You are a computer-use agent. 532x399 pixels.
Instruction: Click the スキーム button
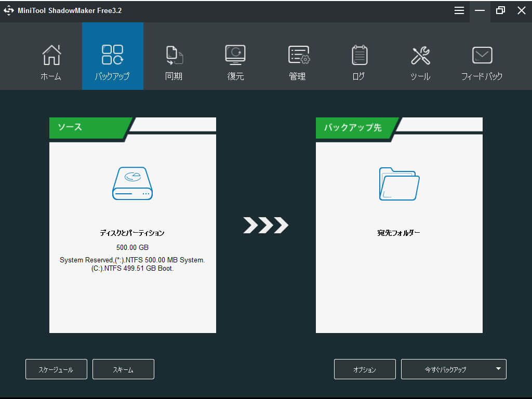123,369
